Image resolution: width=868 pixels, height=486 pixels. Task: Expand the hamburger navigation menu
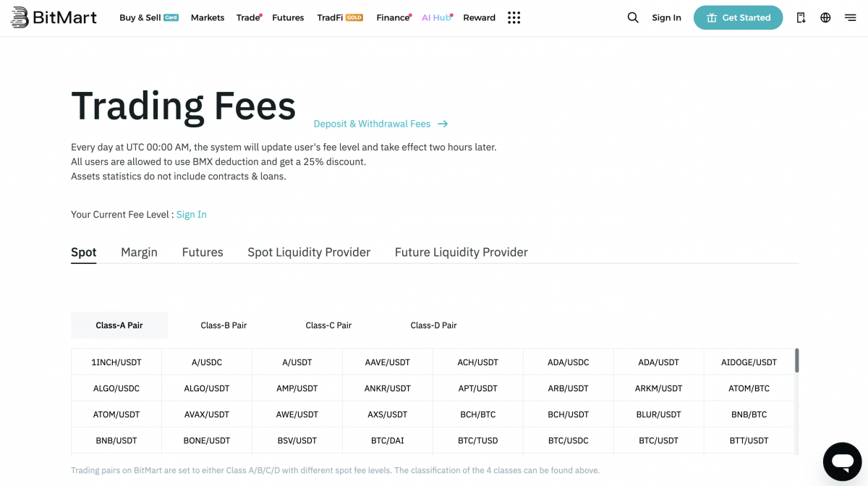click(x=850, y=17)
